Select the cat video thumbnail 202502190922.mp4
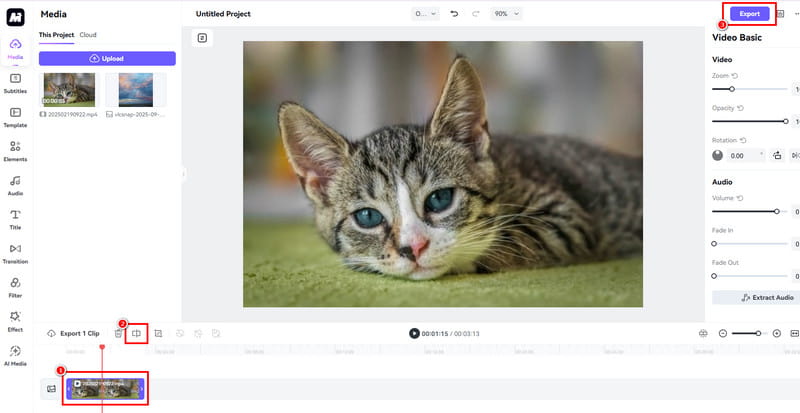800x413 pixels. 69,90
